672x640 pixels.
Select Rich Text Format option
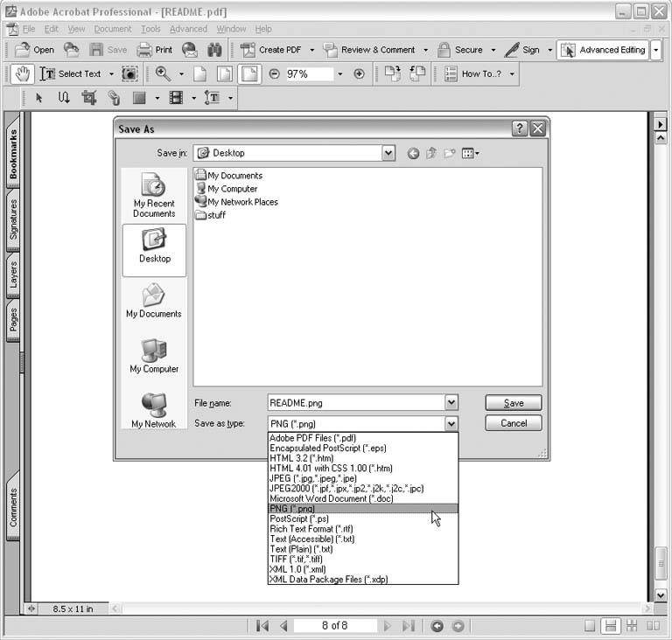pyautogui.click(x=310, y=529)
